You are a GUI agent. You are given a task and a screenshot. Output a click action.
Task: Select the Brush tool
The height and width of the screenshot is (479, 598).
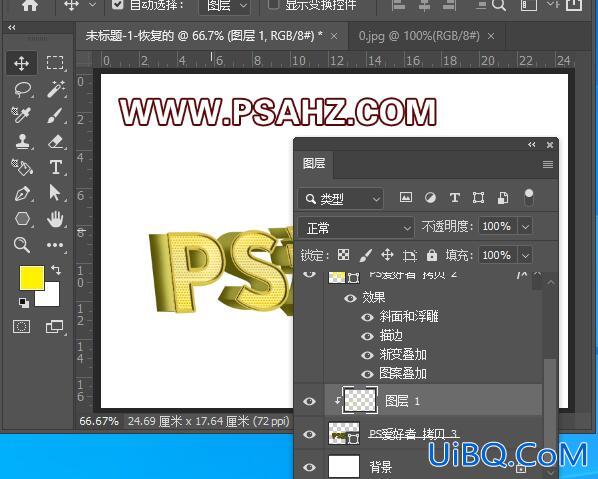(x=56, y=116)
